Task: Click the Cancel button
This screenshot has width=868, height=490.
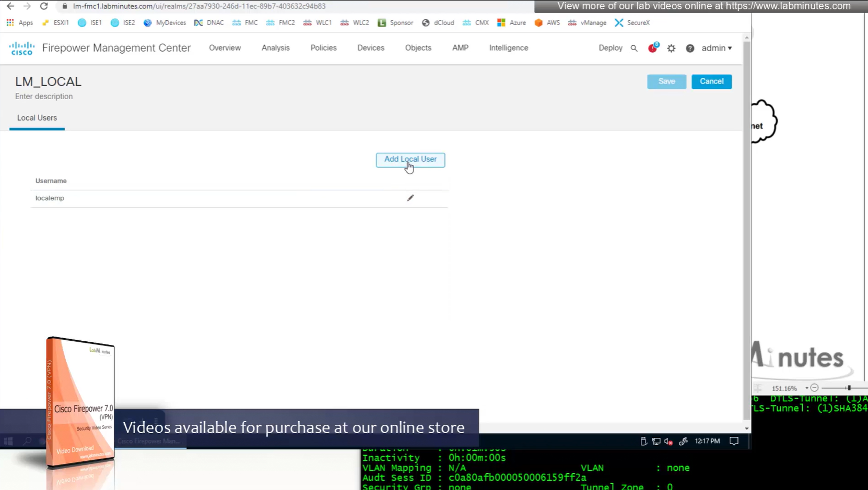Action: click(x=711, y=81)
